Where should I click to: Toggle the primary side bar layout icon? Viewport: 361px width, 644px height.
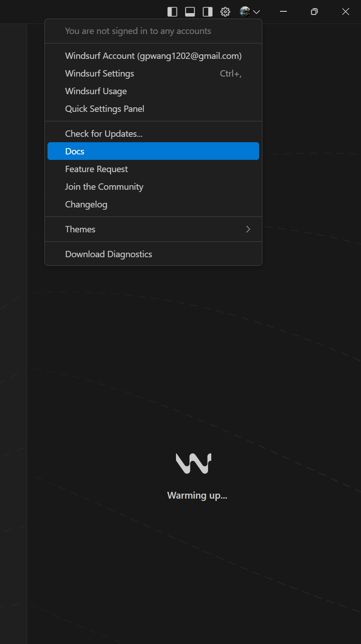[172, 12]
